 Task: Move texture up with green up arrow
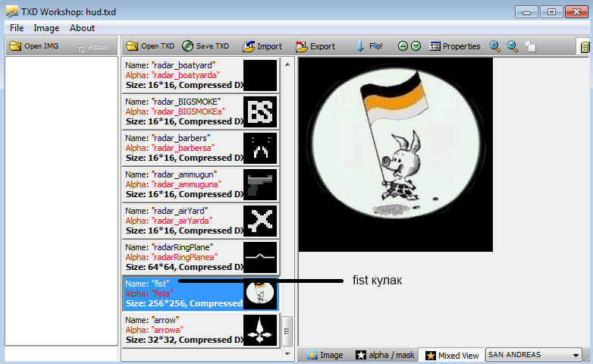pos(403,46)
